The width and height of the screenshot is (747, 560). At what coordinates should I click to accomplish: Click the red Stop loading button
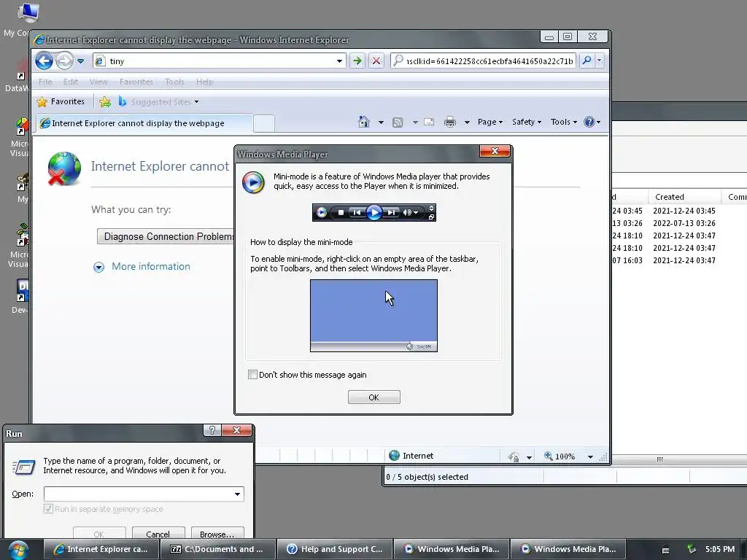tap(376, 61)
